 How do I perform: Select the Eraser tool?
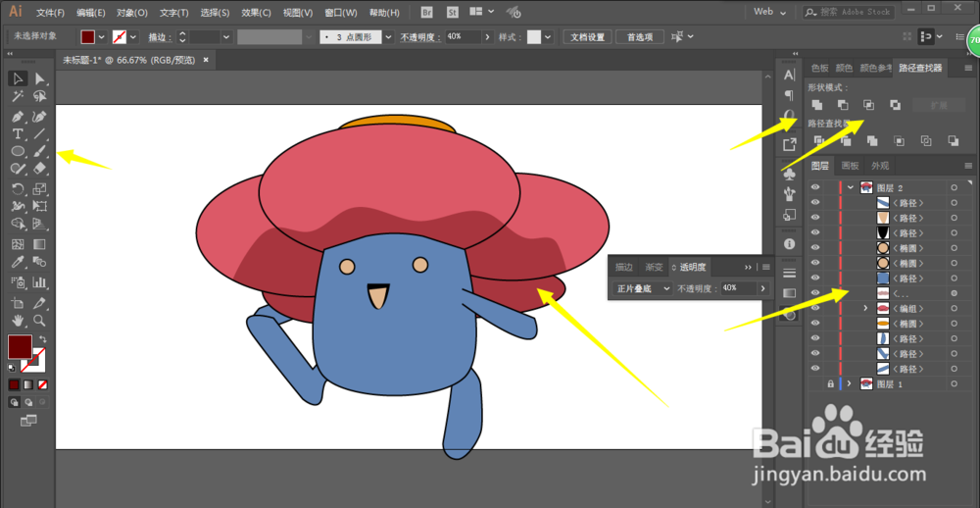(x=40, y=170)
